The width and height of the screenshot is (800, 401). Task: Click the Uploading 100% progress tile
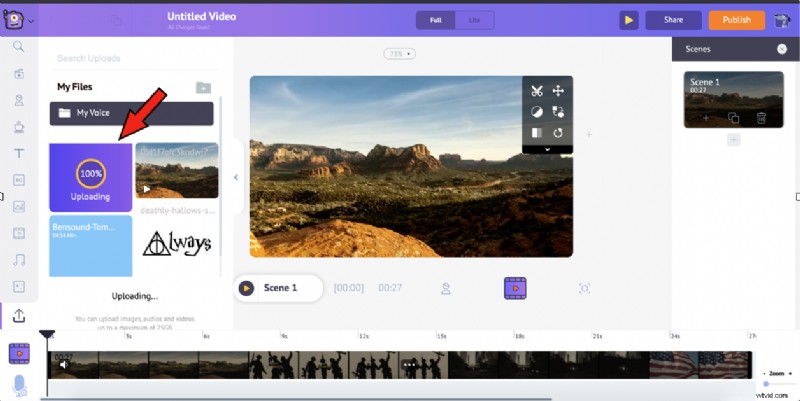tap(90, 177)
